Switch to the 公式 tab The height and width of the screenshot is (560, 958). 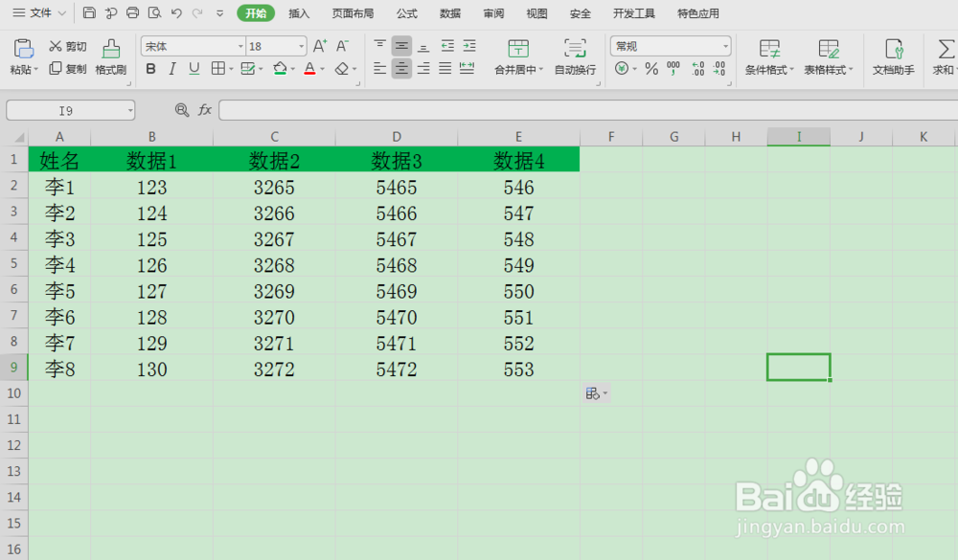click(x=407, y=13)
